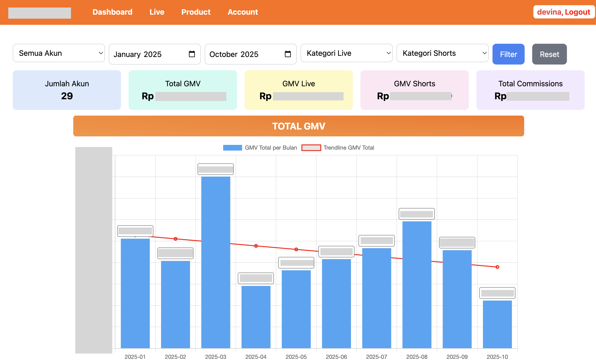
Task: Go to the Account section
Action: pyautogui.click(x=243, y=12)
